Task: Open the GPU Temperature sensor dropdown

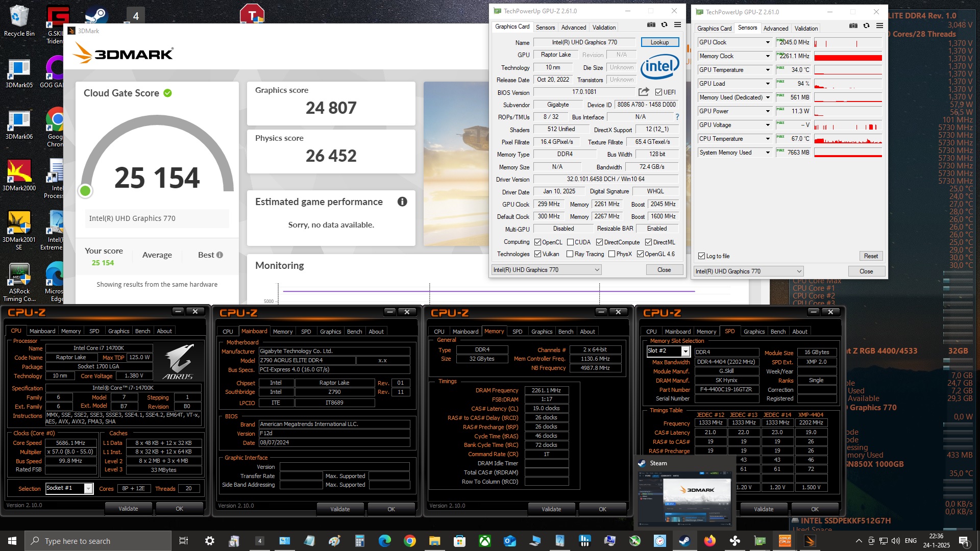Action: point(767,70)
